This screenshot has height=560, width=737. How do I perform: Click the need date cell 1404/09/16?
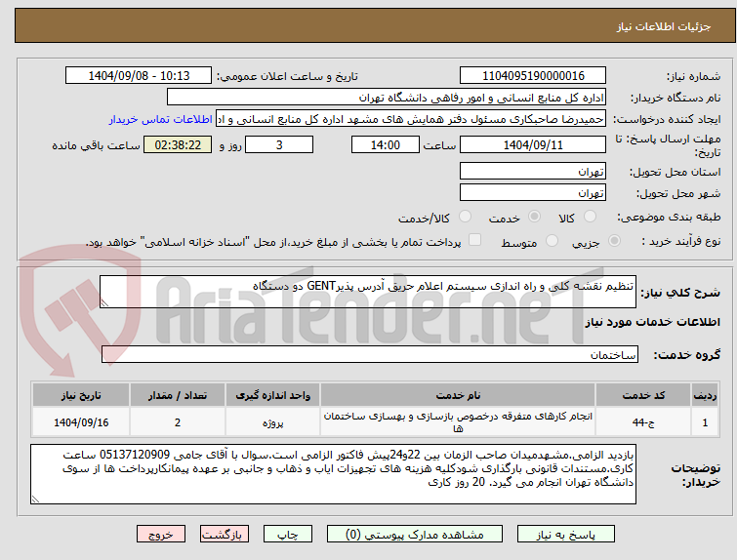(x=81, y=422)
